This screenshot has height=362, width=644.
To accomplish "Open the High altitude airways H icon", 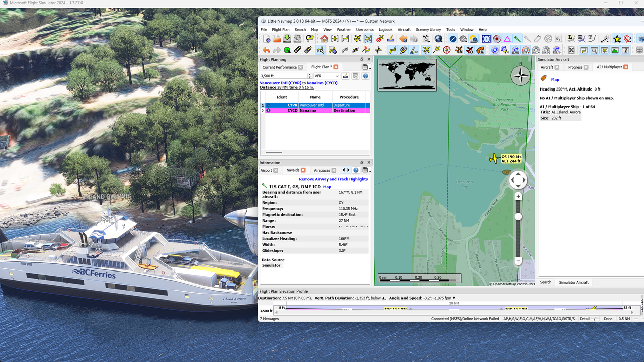I will [x=581, y=39].
